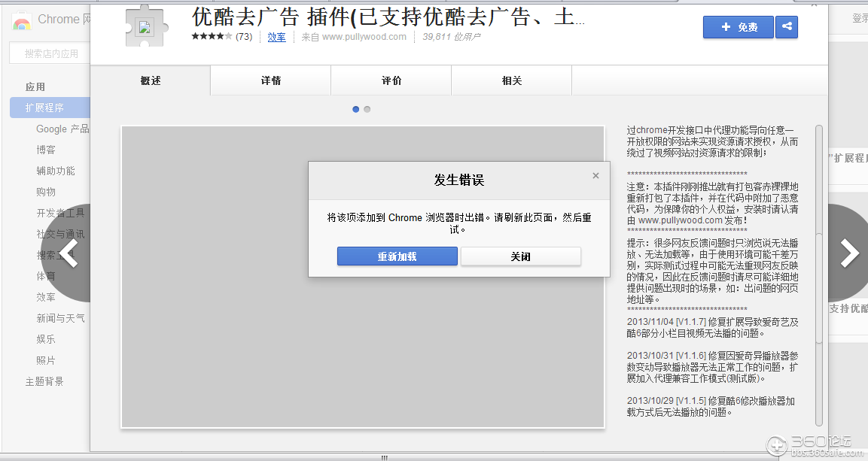Click the 360论坛 watermark icon

[x=776, y=447]
